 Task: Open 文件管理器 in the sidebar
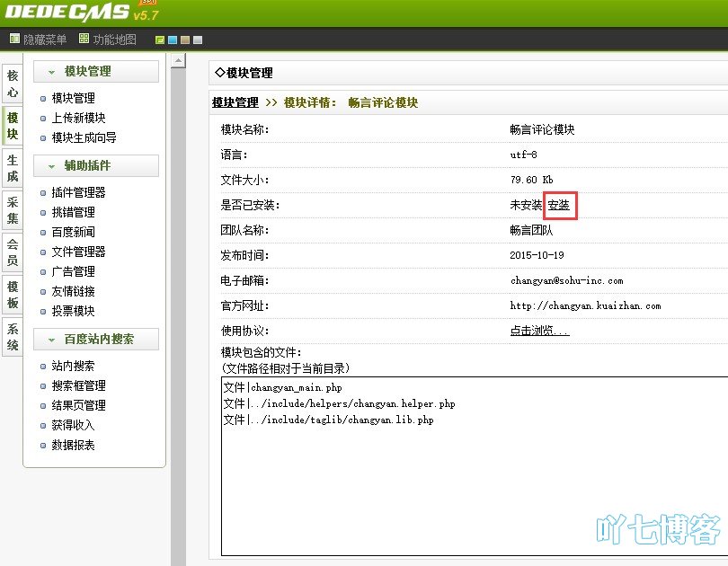[78, 252]
